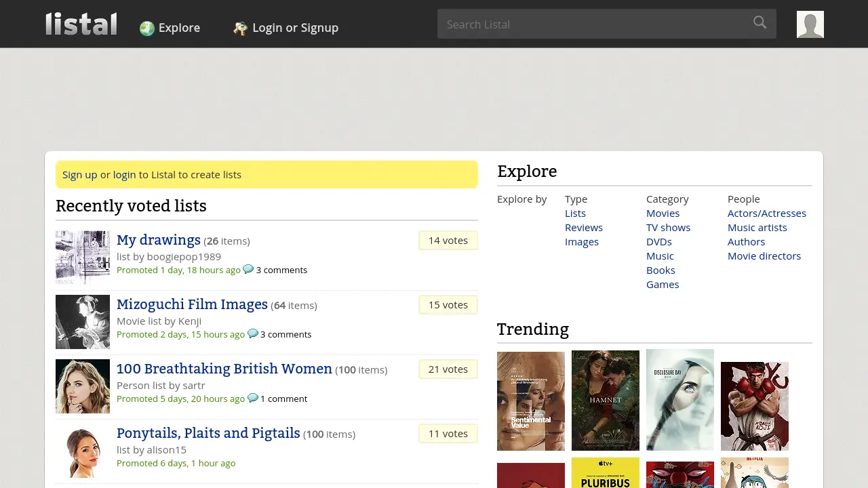
Task: Open Hamnet trending poster
Action: point(606,401)
